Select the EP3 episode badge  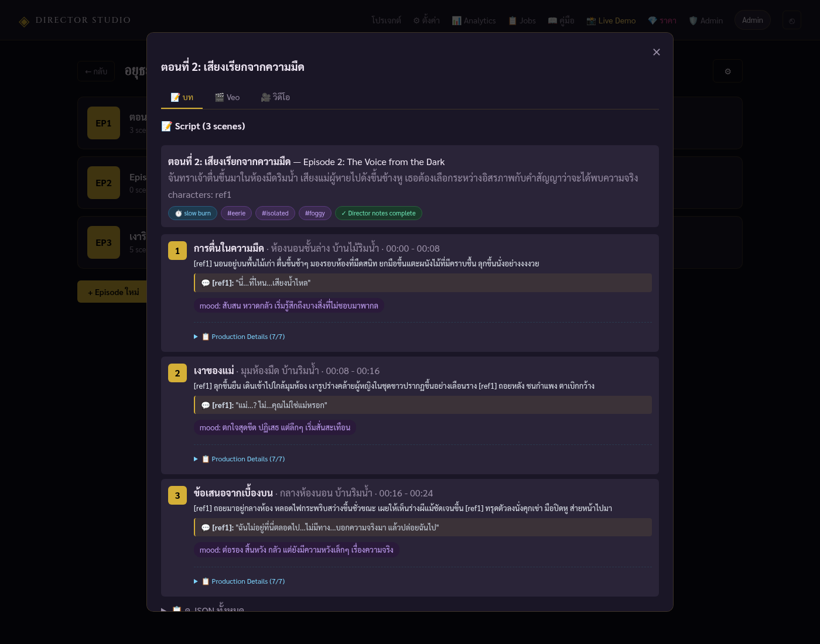click(104, 242)
